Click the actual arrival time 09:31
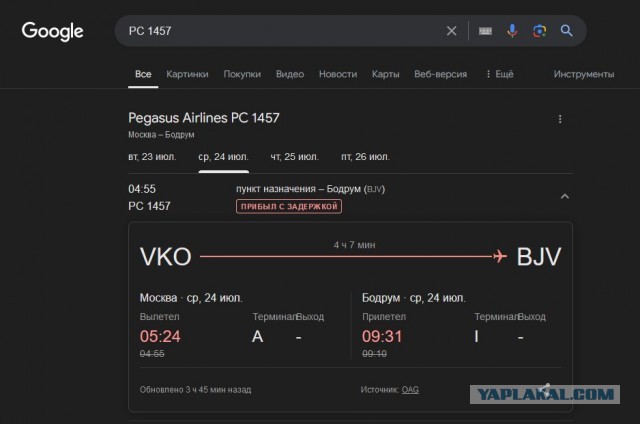The height and width of the screenshot is (424, 640). (x=382, y=337)
